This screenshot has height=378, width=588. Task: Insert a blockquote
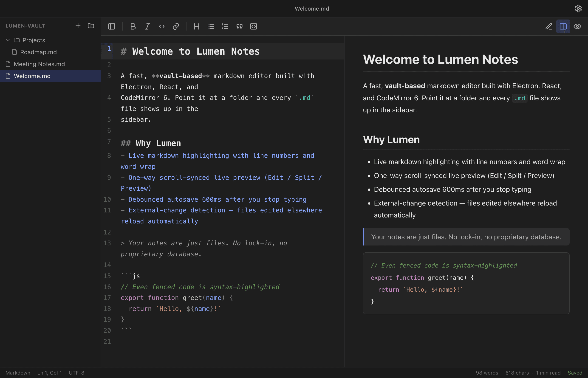[239, 26]
